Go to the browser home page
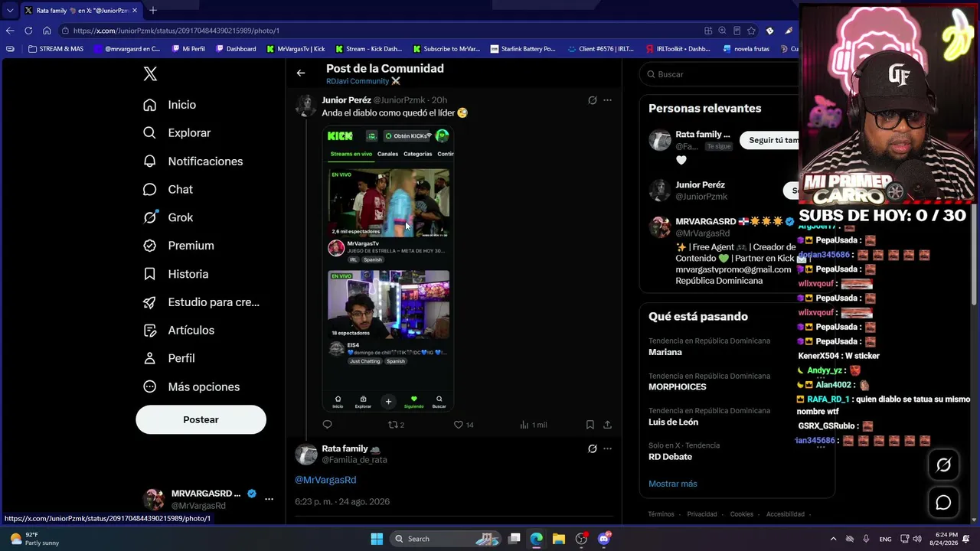Screen dimensions: 980x551 click(x=47, y=31)
